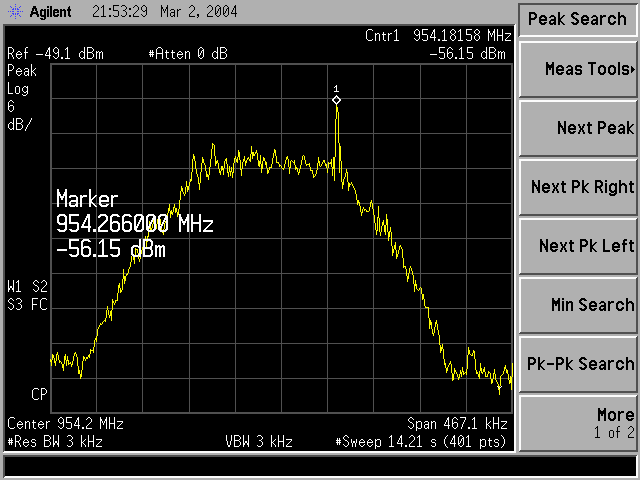Click the VBW 3 kHz label
Image resolution: width=640 pixels, height=480 pixels.
tap(259, 442)
